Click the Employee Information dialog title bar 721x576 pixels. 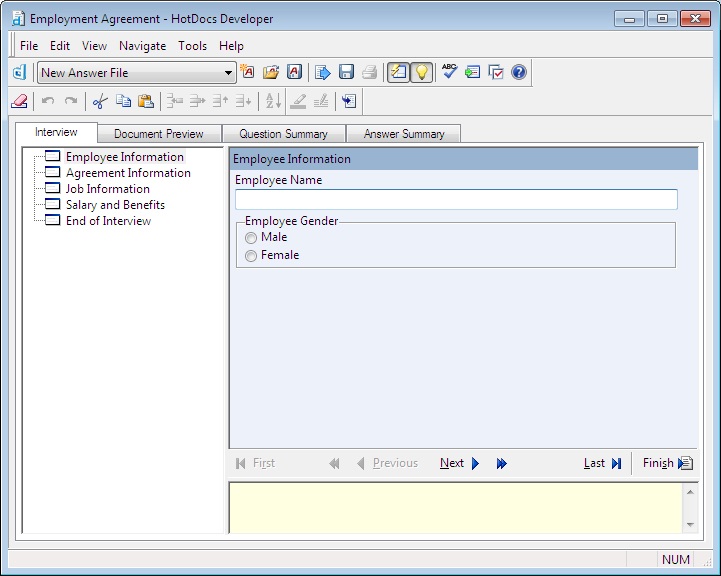pos(464,159)
